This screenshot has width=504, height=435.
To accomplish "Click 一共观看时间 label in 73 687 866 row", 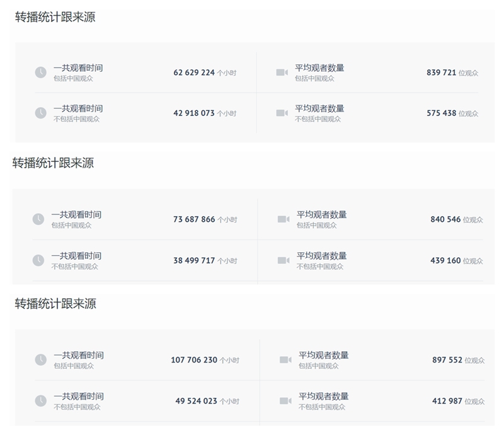I will (76, 215).
